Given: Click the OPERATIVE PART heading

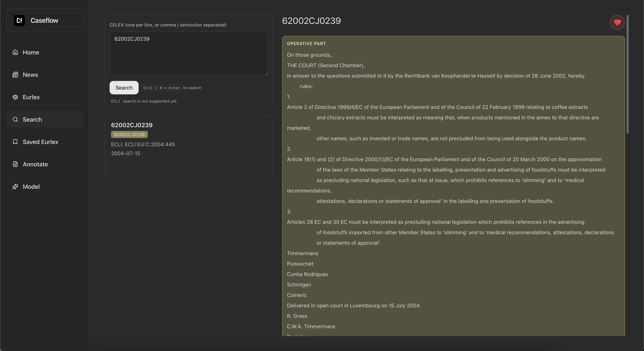Looking at the screenshot, I should pyautogui.click(x=306, y=43).
